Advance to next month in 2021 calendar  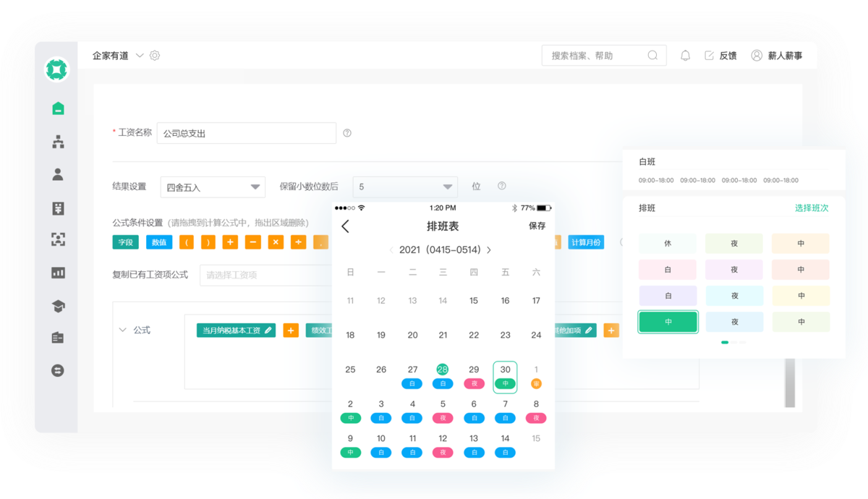pyautogui.click(x=490, y=248)
